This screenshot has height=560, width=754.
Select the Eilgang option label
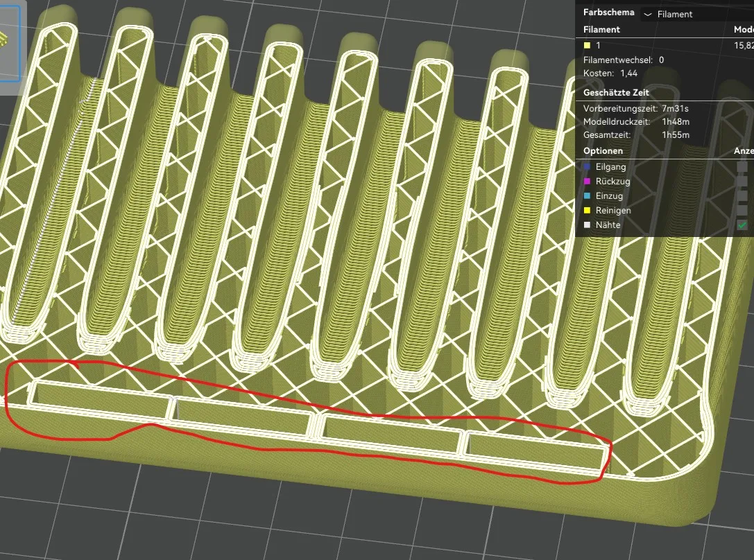pos(610,166)
